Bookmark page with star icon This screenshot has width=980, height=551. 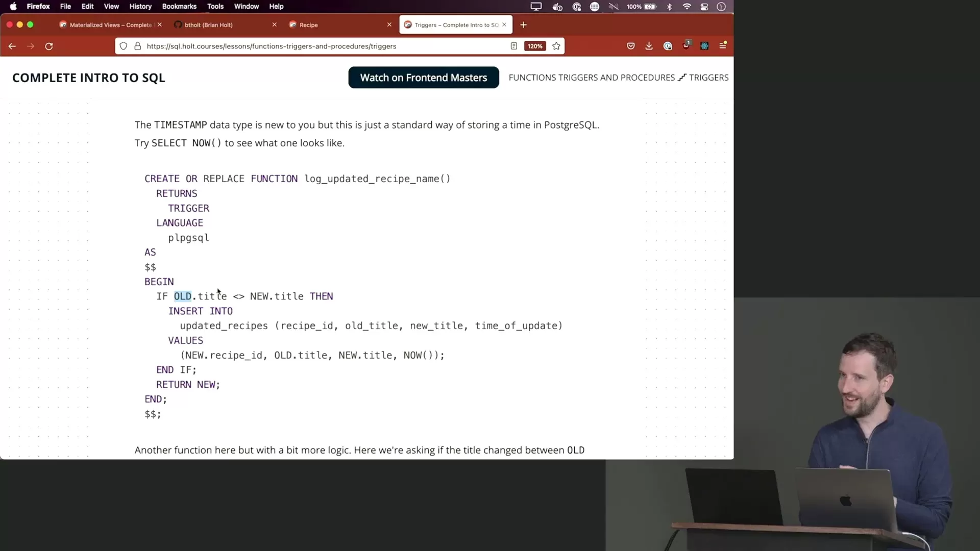click(556, 46)
